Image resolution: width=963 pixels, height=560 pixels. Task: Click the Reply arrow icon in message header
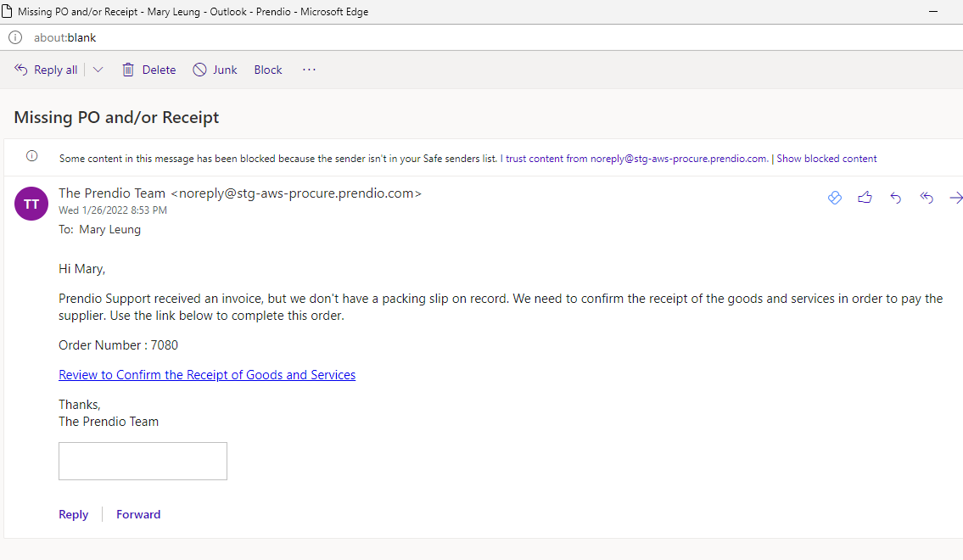(x=895, y=197)
